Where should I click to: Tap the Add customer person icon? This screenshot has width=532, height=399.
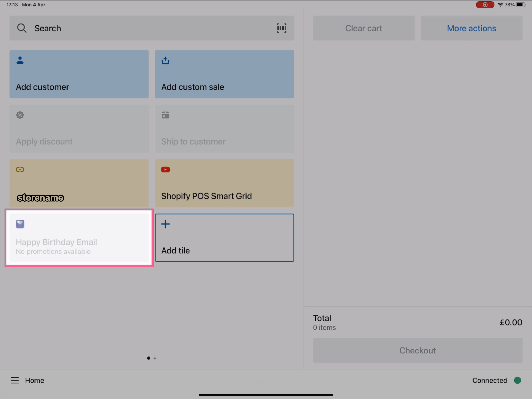[x=20, y=60]
